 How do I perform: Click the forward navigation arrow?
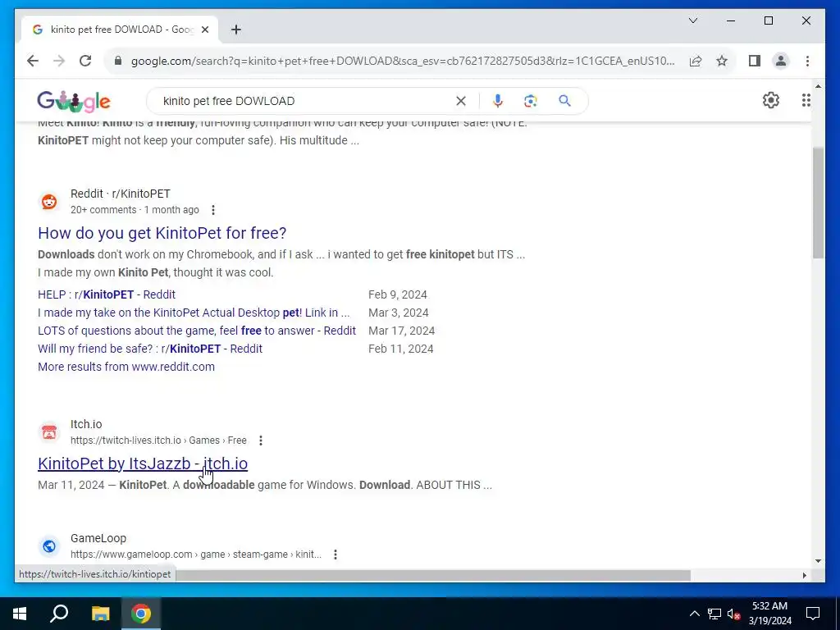pos(59,61)
